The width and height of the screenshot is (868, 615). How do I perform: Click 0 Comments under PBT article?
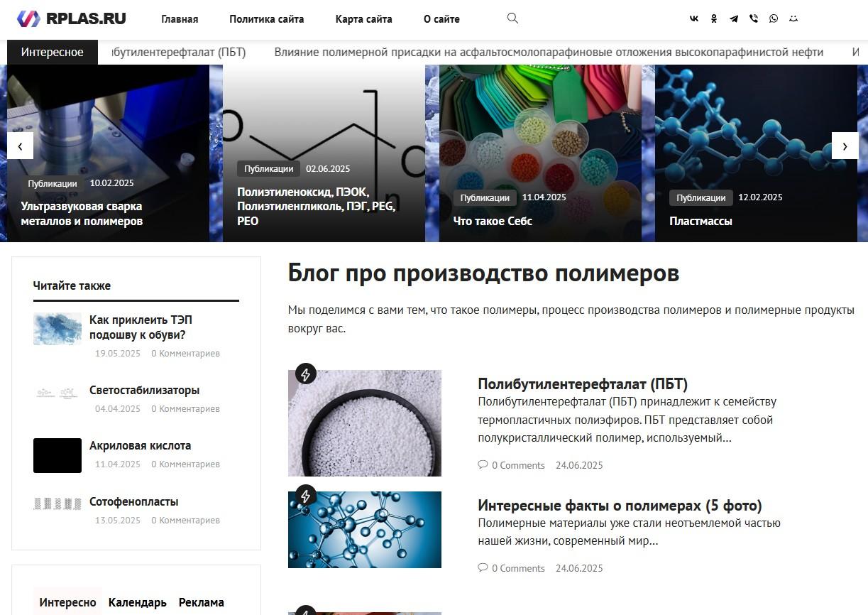click(x=518, y=465)
